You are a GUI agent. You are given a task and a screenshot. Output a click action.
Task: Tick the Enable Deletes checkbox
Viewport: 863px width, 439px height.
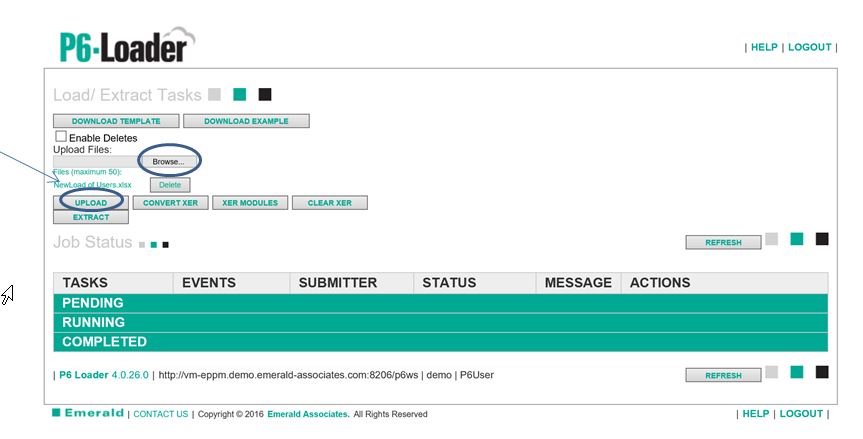pos(61,137)
